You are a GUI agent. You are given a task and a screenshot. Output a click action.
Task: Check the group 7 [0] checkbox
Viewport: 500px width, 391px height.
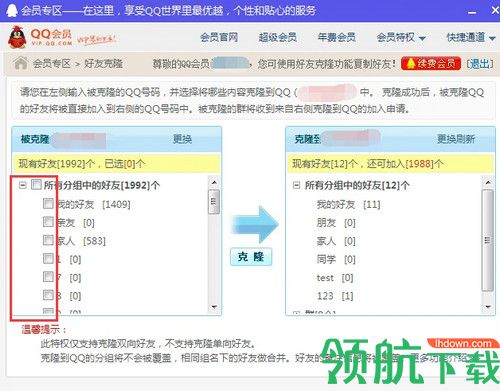pyautogui.click(x=48, y=277)
